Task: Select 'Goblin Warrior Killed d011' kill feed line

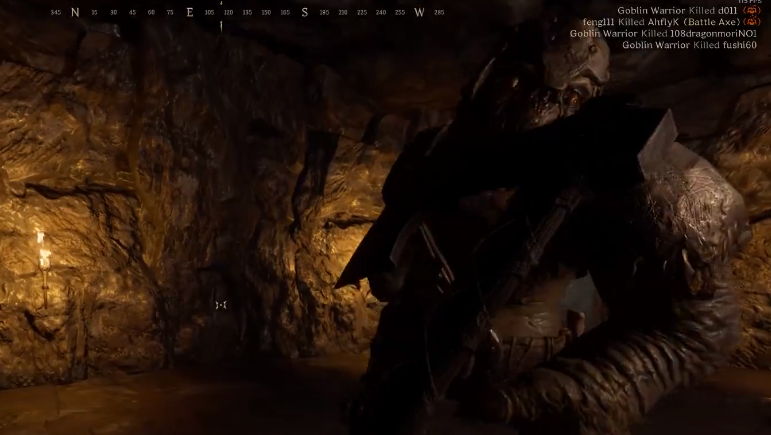Action: click(x=679, y=11)
